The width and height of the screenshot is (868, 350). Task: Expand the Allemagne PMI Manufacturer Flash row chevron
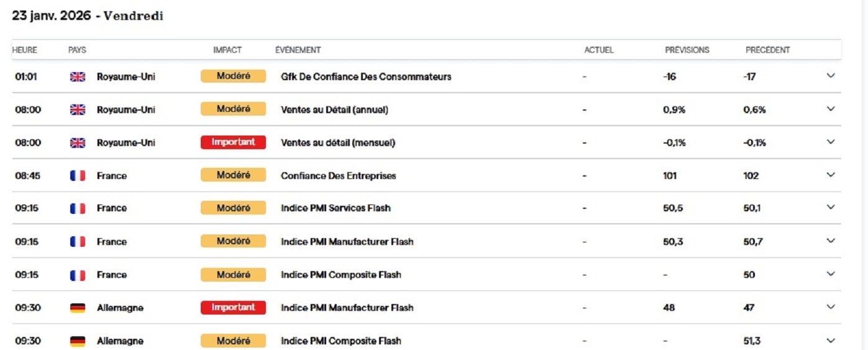click(x=831, y=306)
